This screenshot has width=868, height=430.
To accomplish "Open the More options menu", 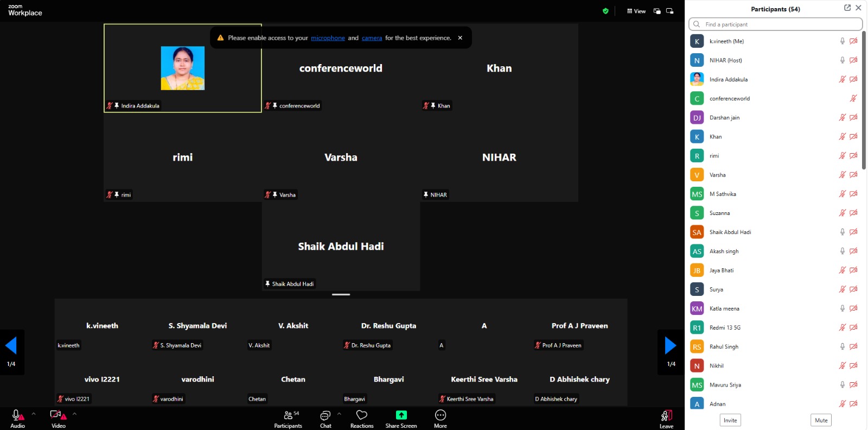I will [441, 415].
